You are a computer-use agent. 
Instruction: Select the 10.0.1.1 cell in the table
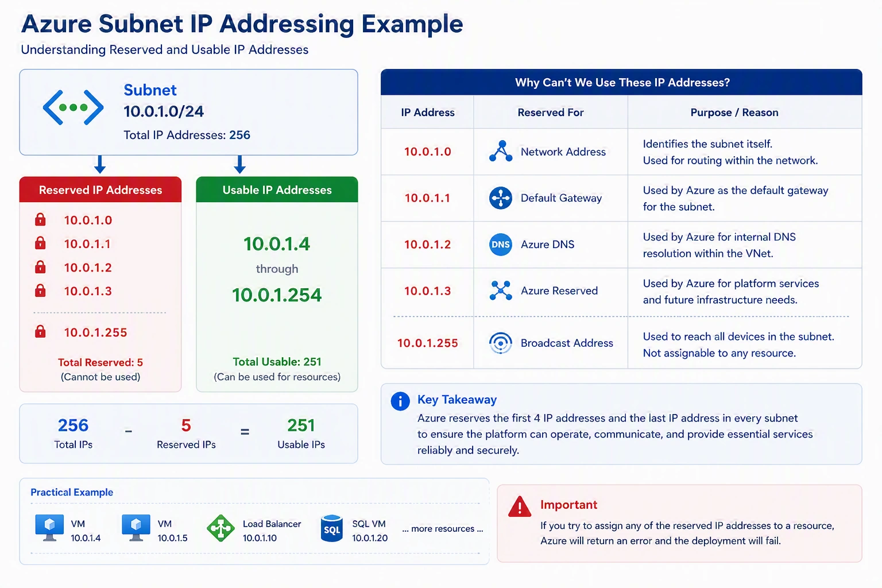coord(428,198)
